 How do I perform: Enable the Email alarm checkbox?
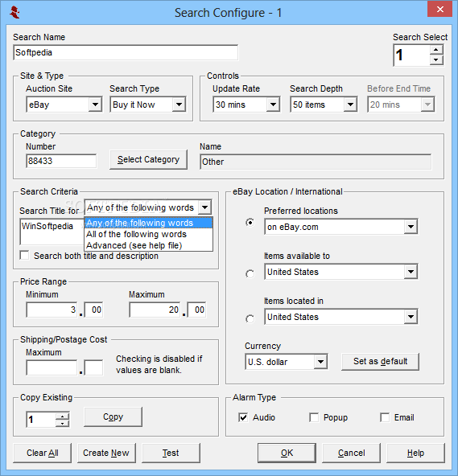385,417
